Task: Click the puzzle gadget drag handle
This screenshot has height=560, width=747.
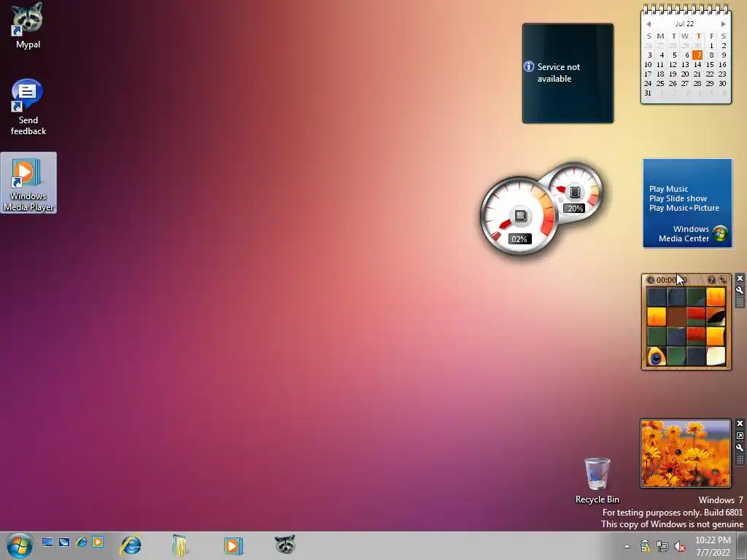Action: coord(740,302)
